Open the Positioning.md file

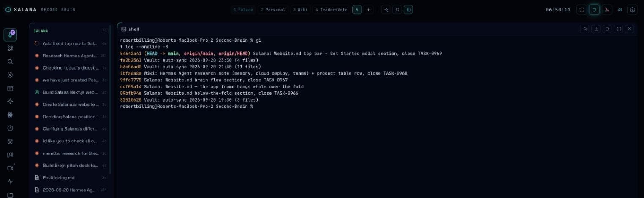click(70, 178)
